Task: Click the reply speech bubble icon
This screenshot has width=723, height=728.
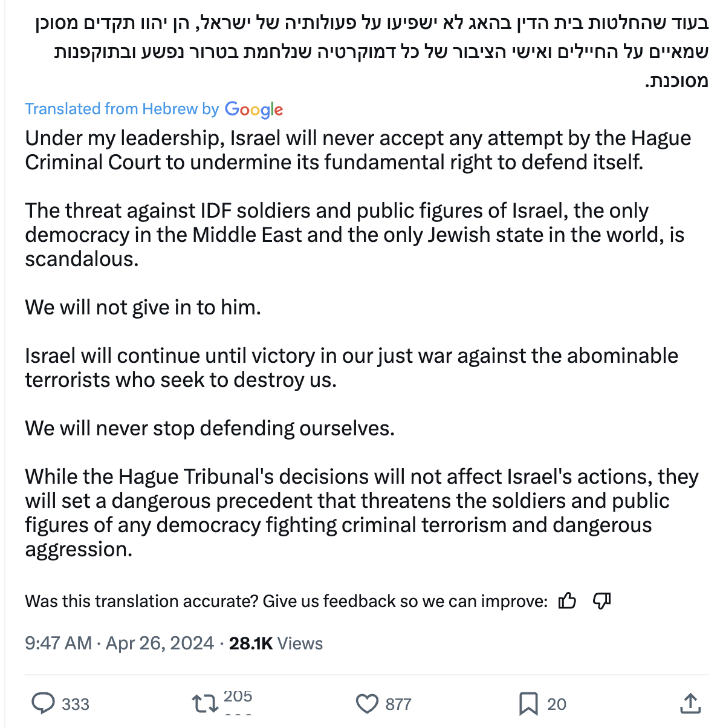Action: coord(44,703)
